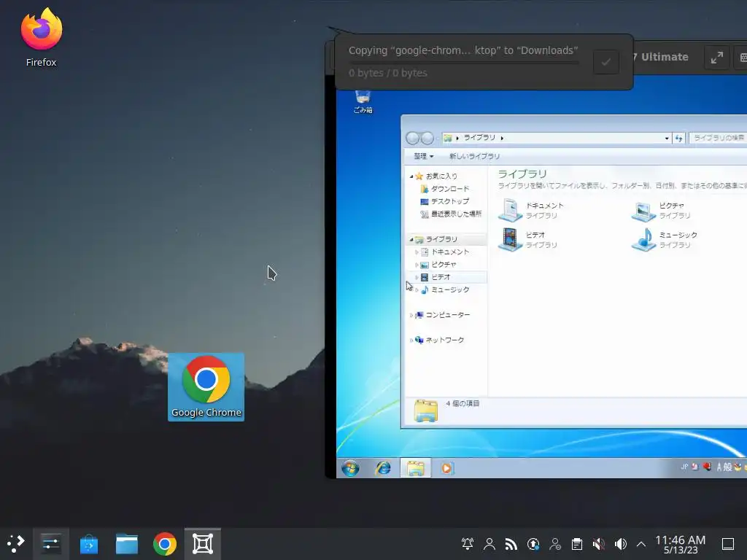This screenshot has height=560, width=747.
Task: Click 新しいライブラリ new library button
Action: (474, 156)
